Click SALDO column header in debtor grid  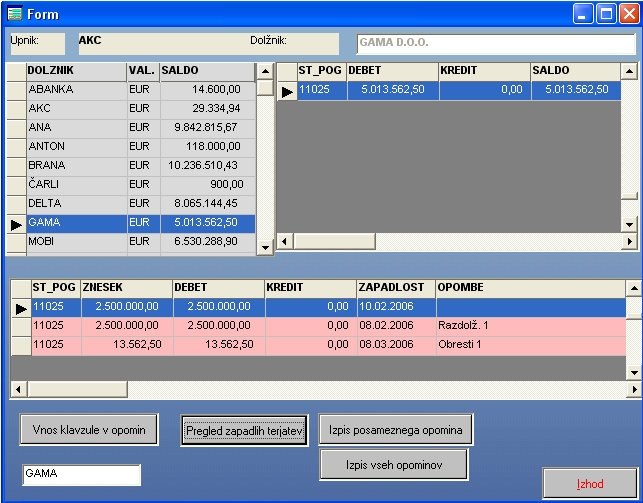click(x=207, y=71)
